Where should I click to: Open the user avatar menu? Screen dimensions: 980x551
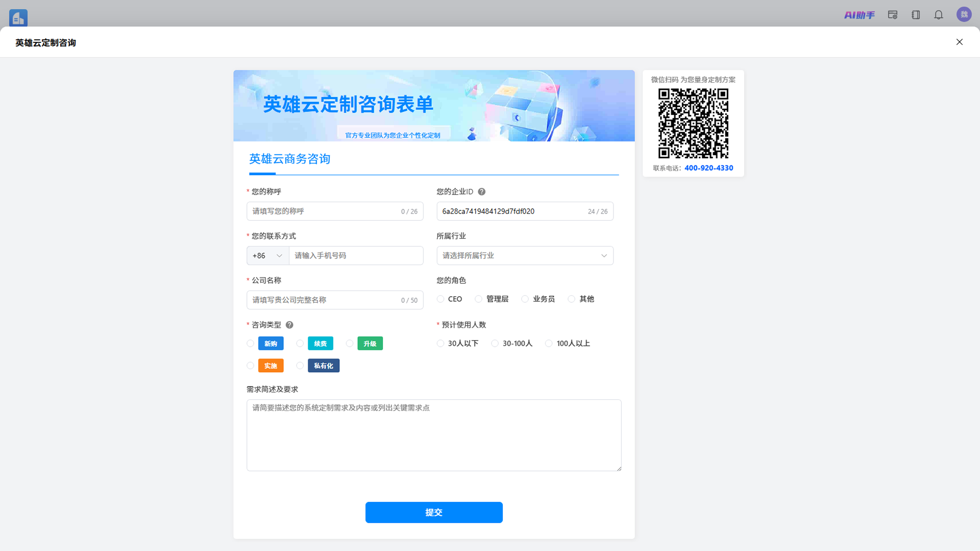coord(964,14)
